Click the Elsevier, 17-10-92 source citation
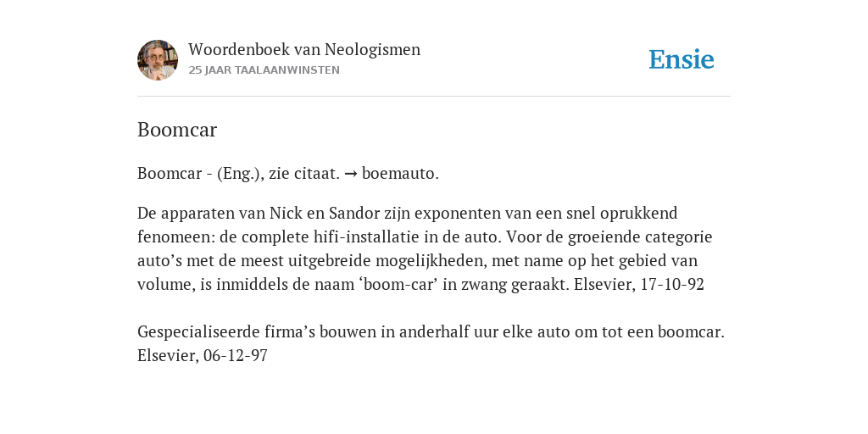This screenshot has width=868, height=434. click(639, 285)
